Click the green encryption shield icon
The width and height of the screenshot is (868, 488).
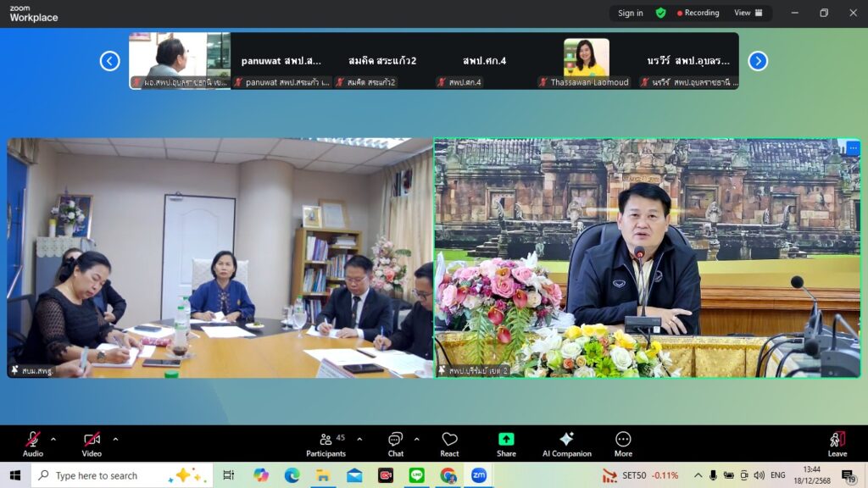pos(660,13)
